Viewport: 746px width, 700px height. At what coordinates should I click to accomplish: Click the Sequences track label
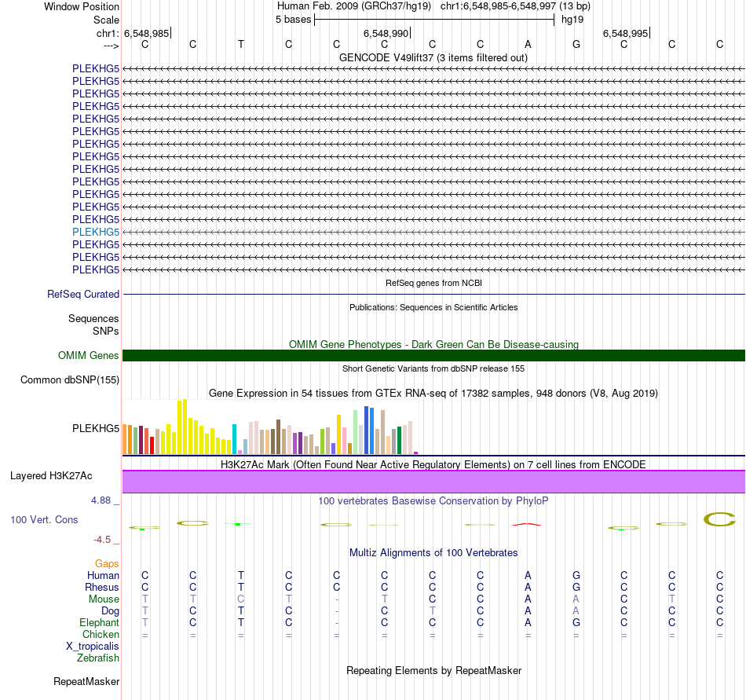pyautogui.click(x=93, y=318)
